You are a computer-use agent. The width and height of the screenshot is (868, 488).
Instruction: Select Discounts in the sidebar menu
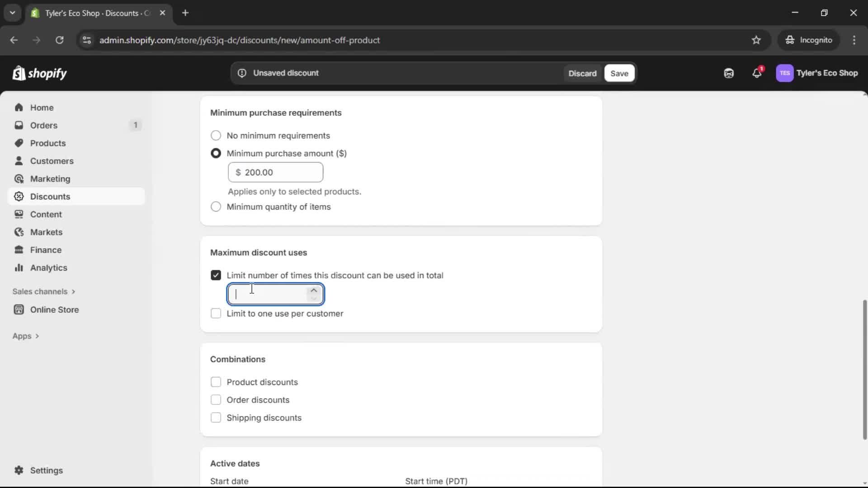[50, 196]
